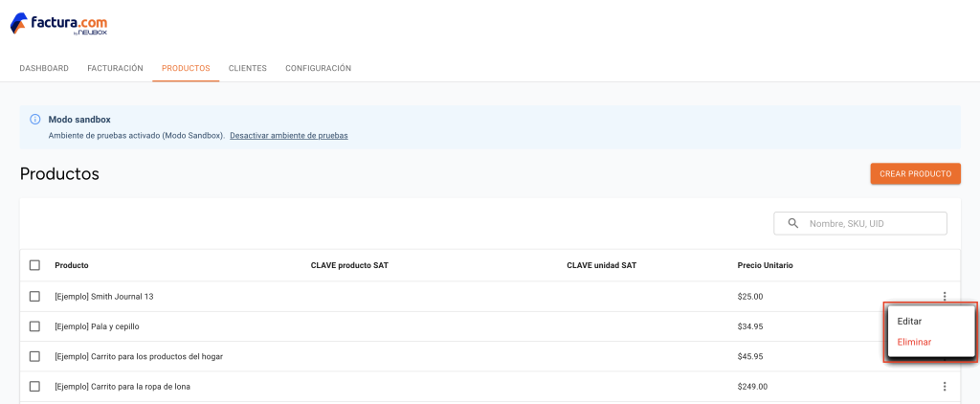Image resolution: width=980 pixels, height=404 pixels.
Task: Open three-dot menu for Carrito para la ropa de lona
Action: [945, 387]
